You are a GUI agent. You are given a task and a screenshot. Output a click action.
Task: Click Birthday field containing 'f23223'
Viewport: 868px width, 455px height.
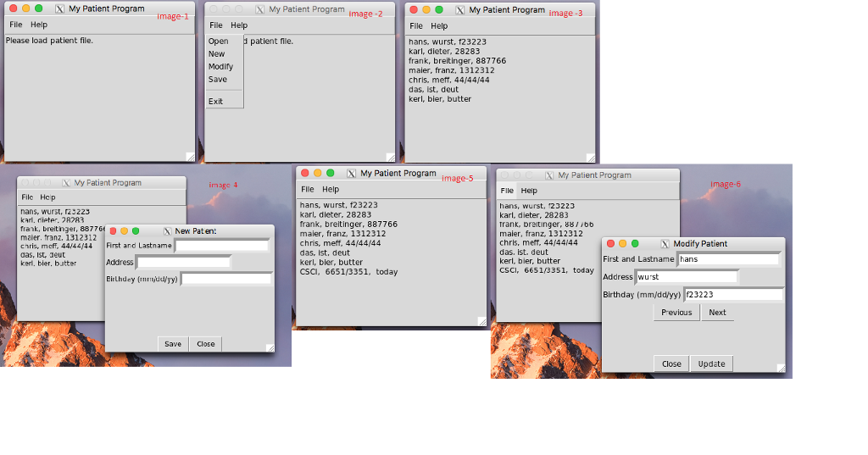(x=734, y=295)
